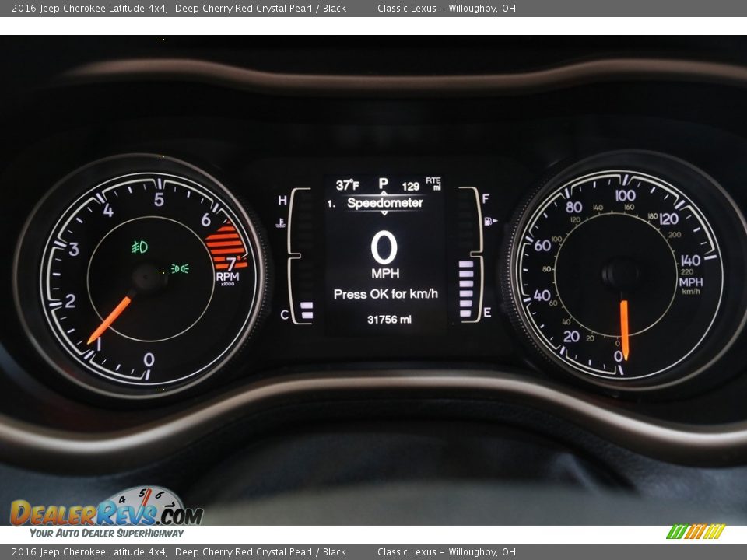Select the coolant temperature symbol

click(281, 222)
